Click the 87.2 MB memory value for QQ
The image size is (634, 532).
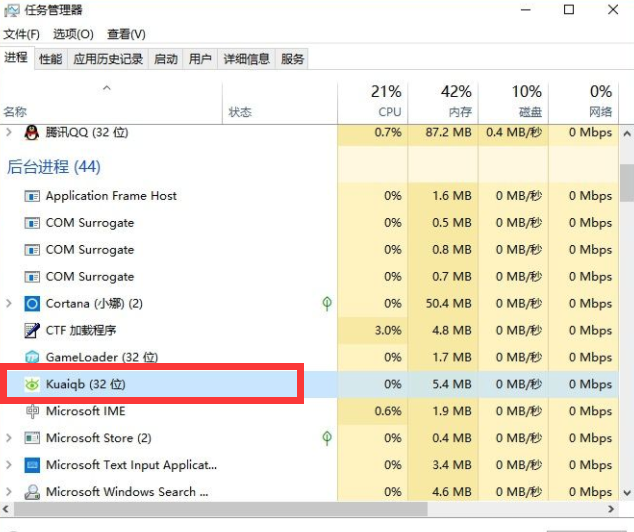coord(448,132)
